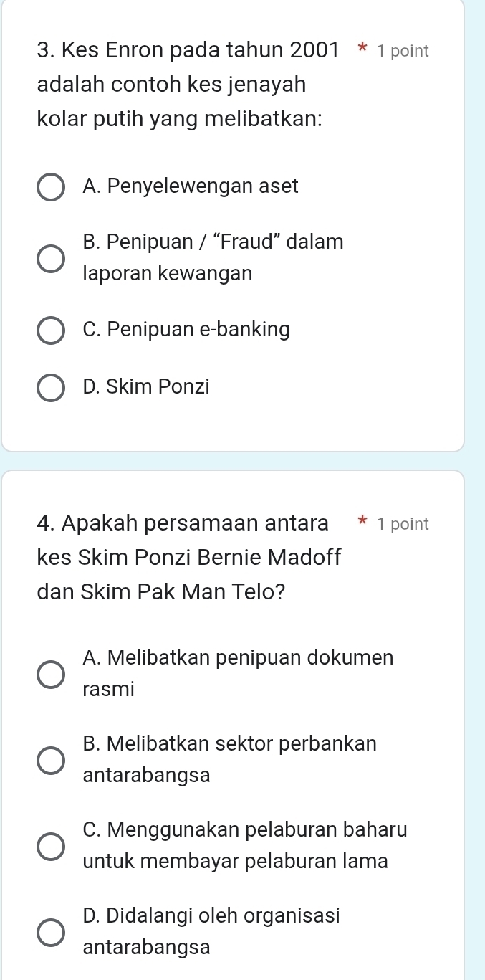Select the radio circle for Penyelewengan aset
The width and height of the screenshot is (485, 980).
click(x=50, y=187)
